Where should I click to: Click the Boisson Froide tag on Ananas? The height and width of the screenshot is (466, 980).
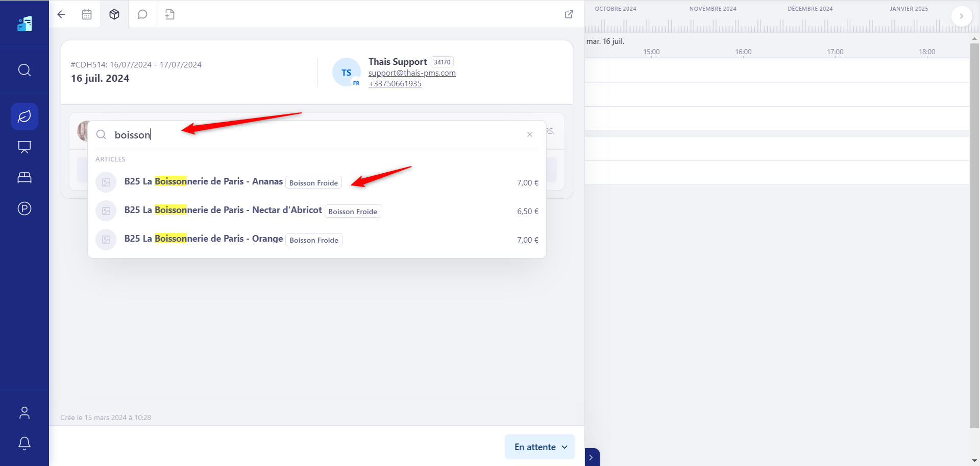click(313, 183)
